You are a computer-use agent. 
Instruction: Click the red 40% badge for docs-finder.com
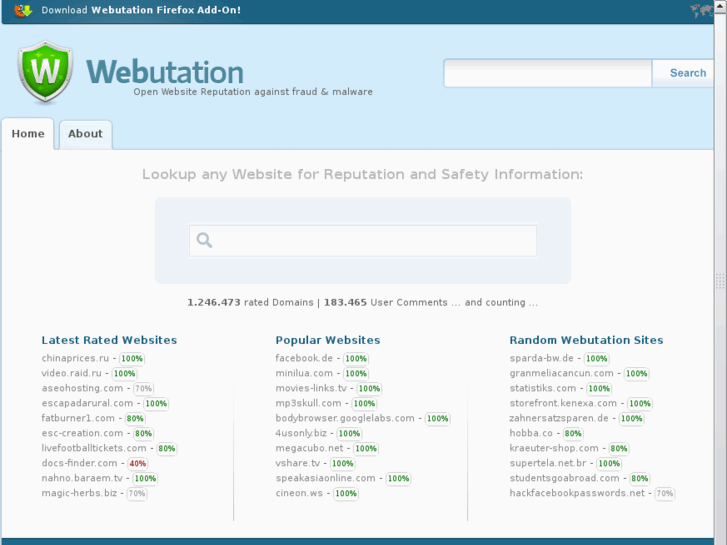pos(138,463)
